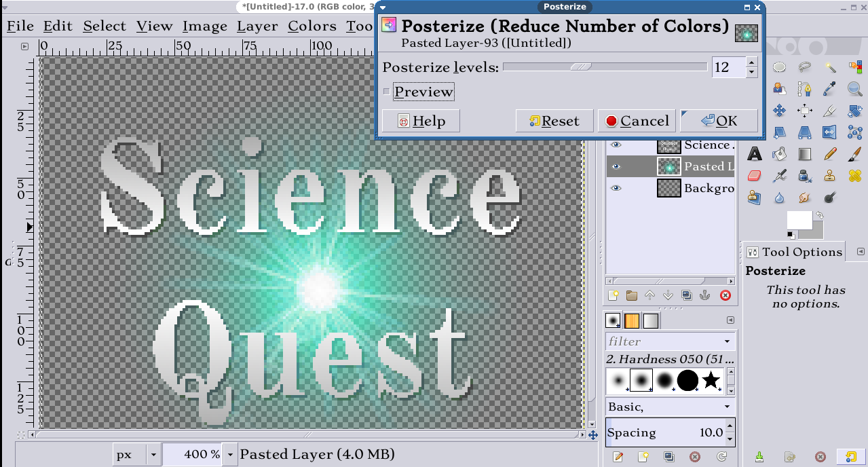Viewport: 868px width, 467px height.
Task: Open the Layer menu
Action: tap(257, 26)
